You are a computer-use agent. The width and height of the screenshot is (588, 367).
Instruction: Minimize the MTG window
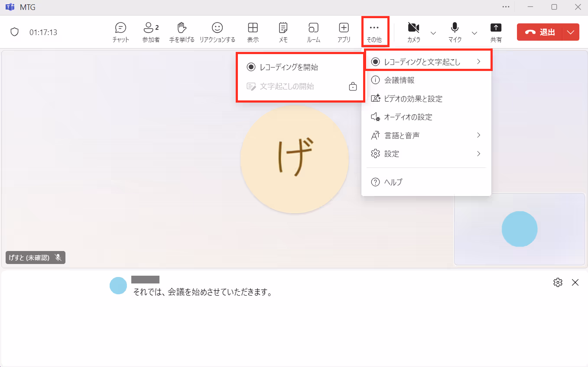(530, 7)
